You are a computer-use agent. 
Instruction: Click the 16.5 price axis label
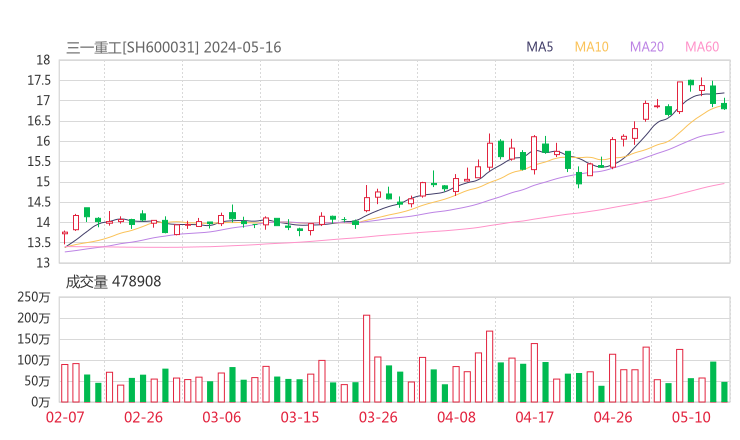coord(39,121)
